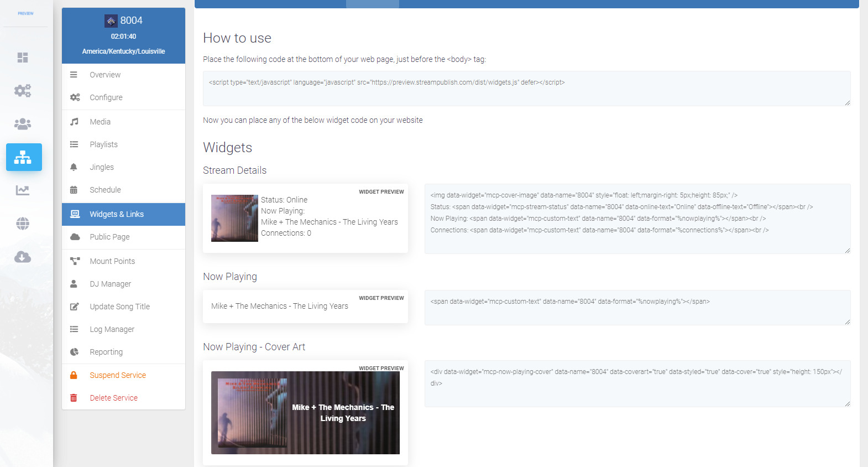Screen dimensions: 868x467
Task: Click the Configure gears icon
Action: [75, 97]
